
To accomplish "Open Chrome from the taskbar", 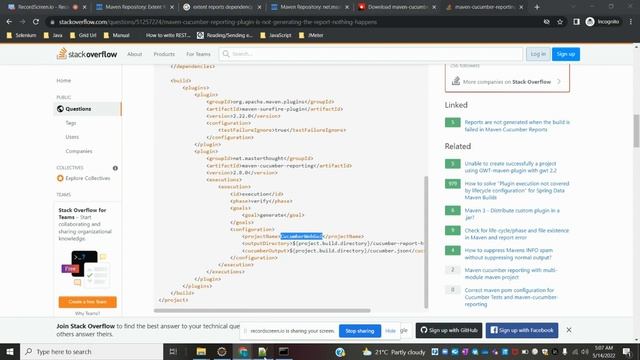I will point(243,351).
